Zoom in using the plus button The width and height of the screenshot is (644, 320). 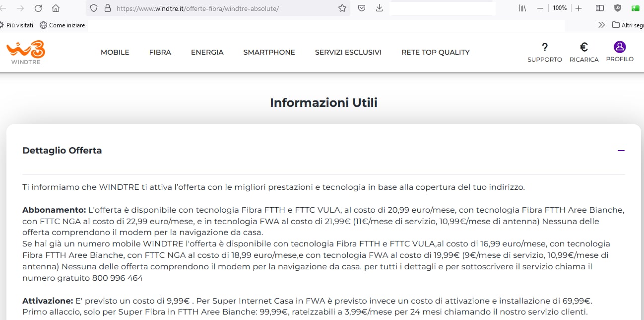[x=578, y=8]
